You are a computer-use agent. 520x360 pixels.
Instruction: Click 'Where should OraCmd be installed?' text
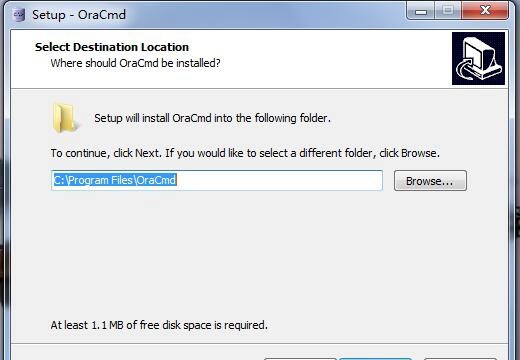coord(136,63)
